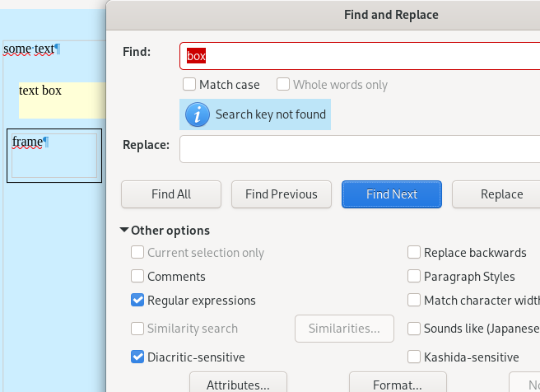Disable Diacritic-sensitive checkbox
The height and width of the screenshot is (392, 540).
click(x=137, y=357)
